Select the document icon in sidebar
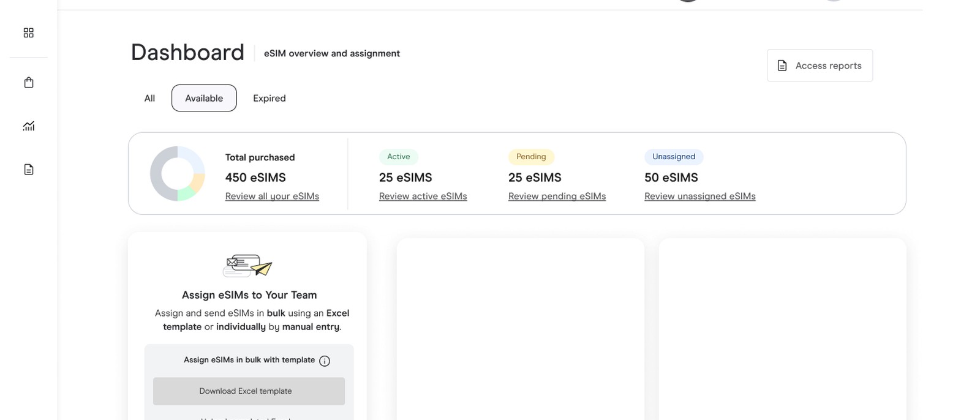This screenshot has width=980, height=420. click(29, 170)
